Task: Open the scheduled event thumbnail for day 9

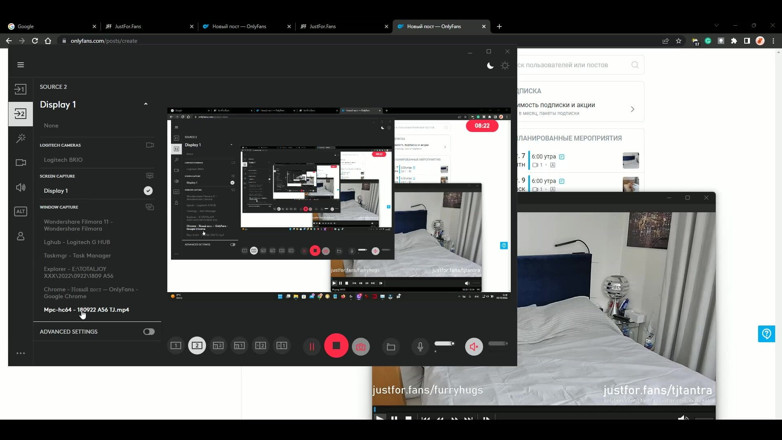Action: [x=631, y=184]
